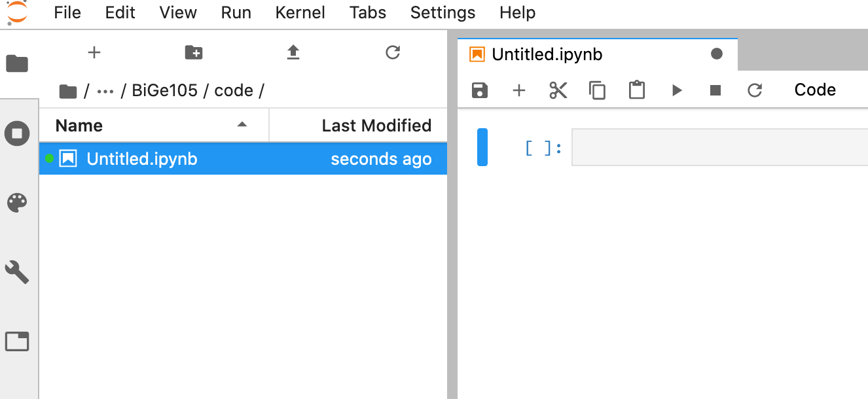Open the Commands palette sidebar icon
This screenshot has height=399, width=868.
point(17,203)
